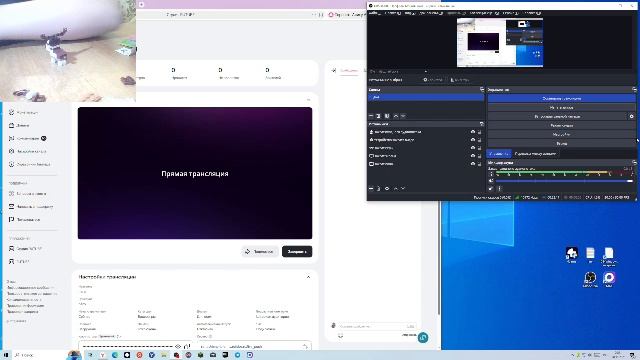
Task: Start the virtual camera in OBS
Action: 557,116
